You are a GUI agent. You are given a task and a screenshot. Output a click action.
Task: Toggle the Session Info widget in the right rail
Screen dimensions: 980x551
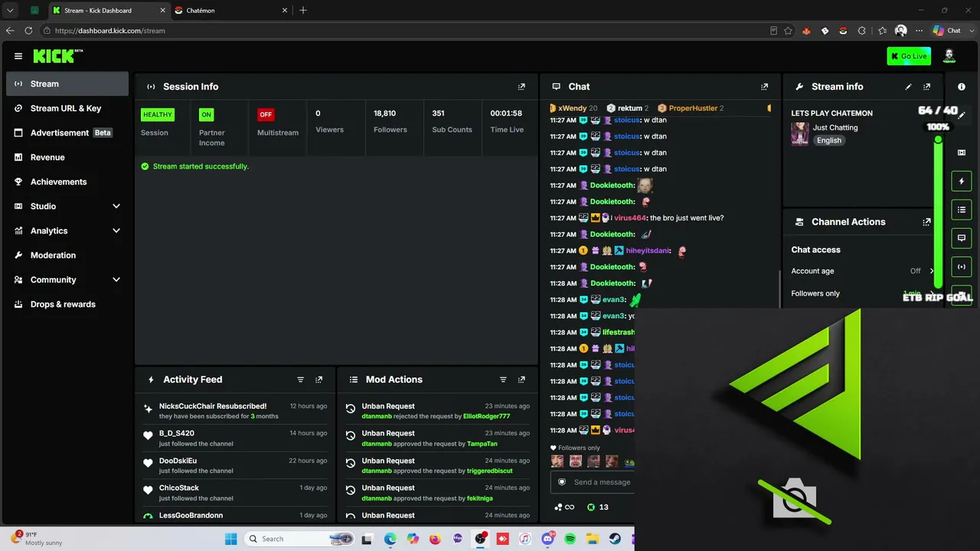962,266
